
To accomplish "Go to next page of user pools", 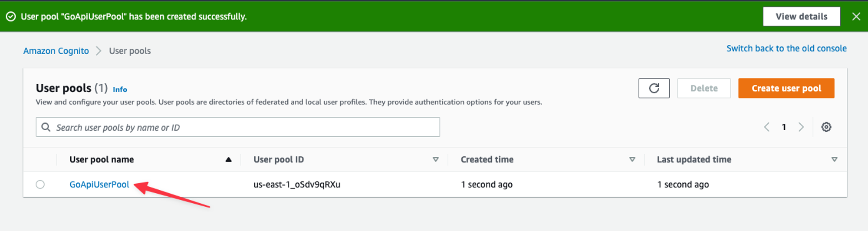I will 801,127.
